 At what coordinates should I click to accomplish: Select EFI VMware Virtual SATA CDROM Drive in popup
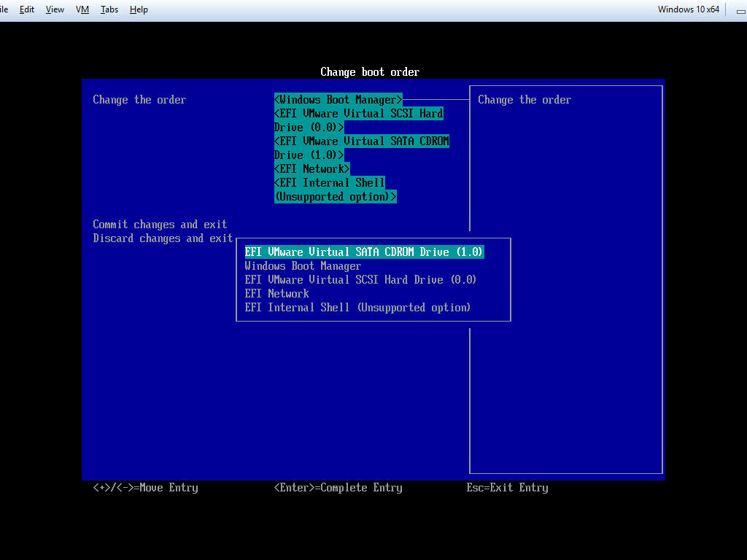coord(365,252)
